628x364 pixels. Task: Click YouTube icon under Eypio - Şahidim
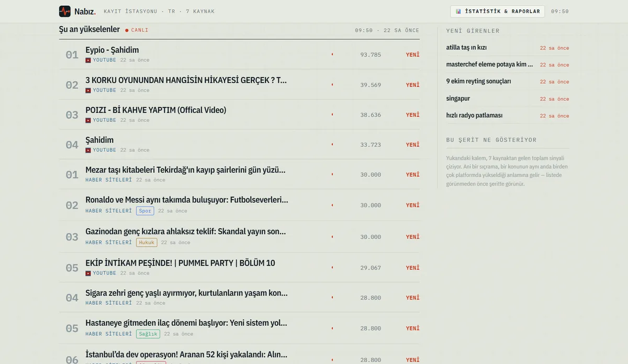(x=88, y=60)
